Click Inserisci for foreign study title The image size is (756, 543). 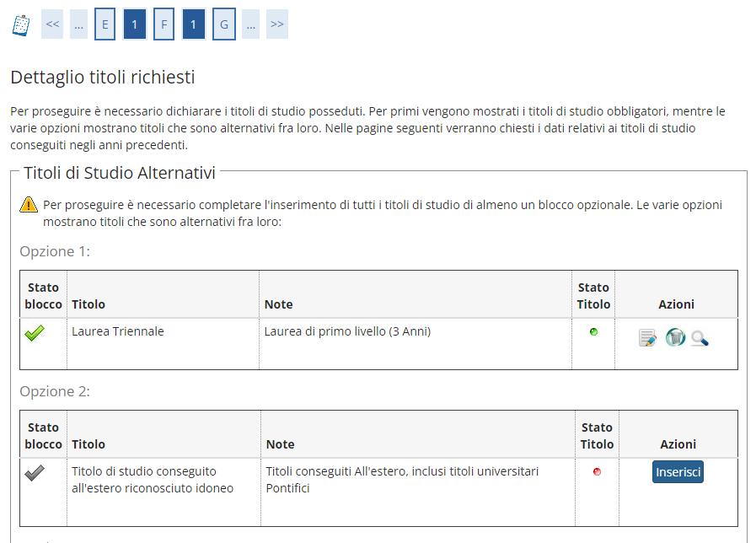click(678, 471)
